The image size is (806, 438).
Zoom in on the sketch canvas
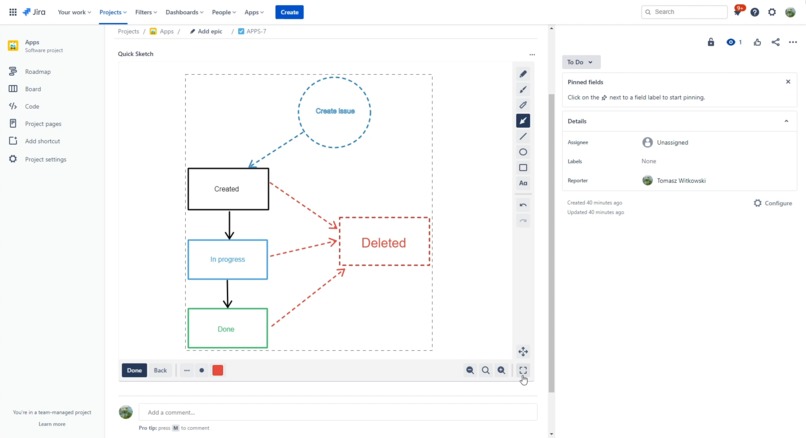point(501,370)
